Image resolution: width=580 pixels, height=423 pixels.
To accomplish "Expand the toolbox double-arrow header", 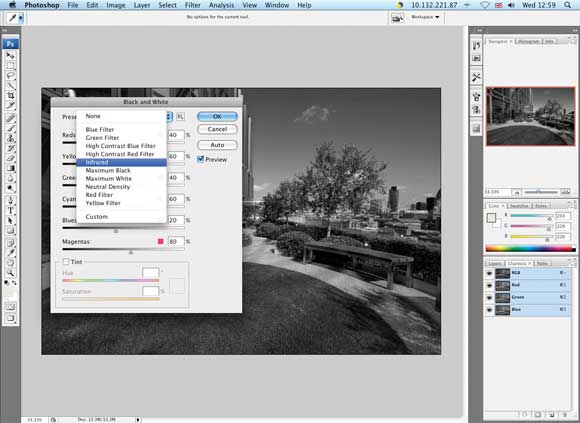I will point(5,31).
